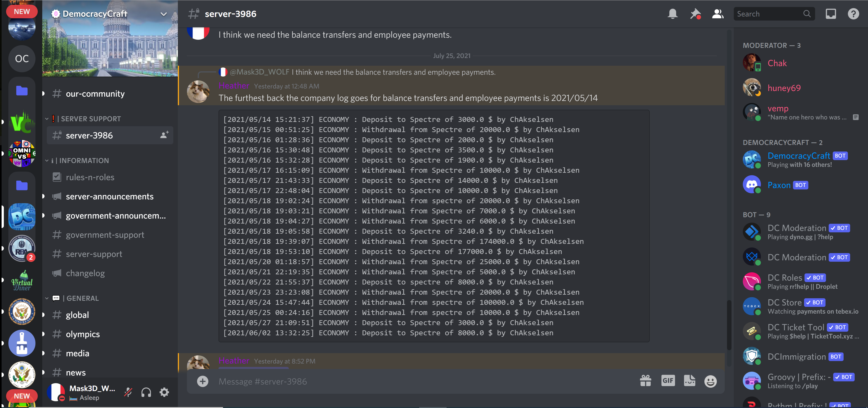
Task: Open the government-support channel
Action: (x=110, y=235)
